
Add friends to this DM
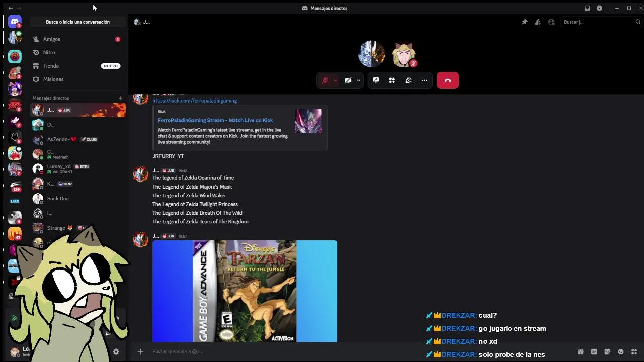pyautogui.click(x=538, y=22)
